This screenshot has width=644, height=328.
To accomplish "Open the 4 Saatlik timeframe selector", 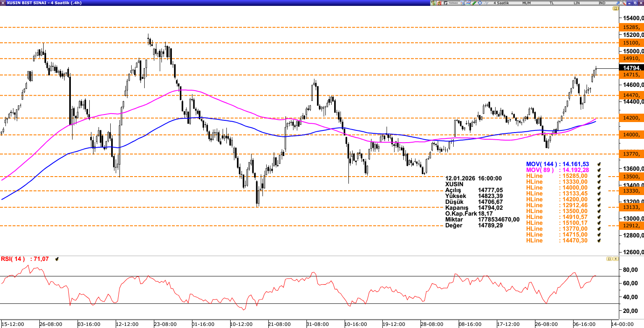I will coord(501,3).
